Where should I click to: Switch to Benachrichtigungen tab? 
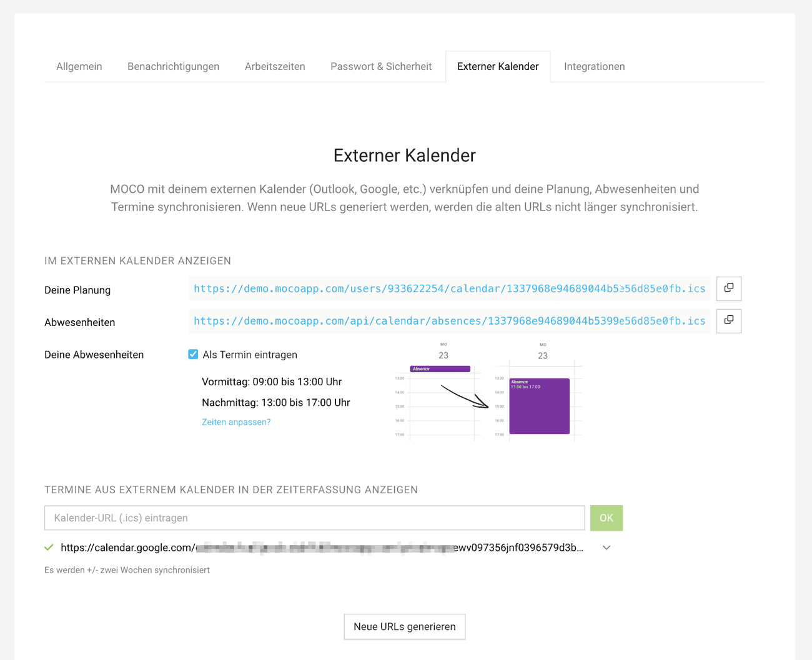(173, 66)
